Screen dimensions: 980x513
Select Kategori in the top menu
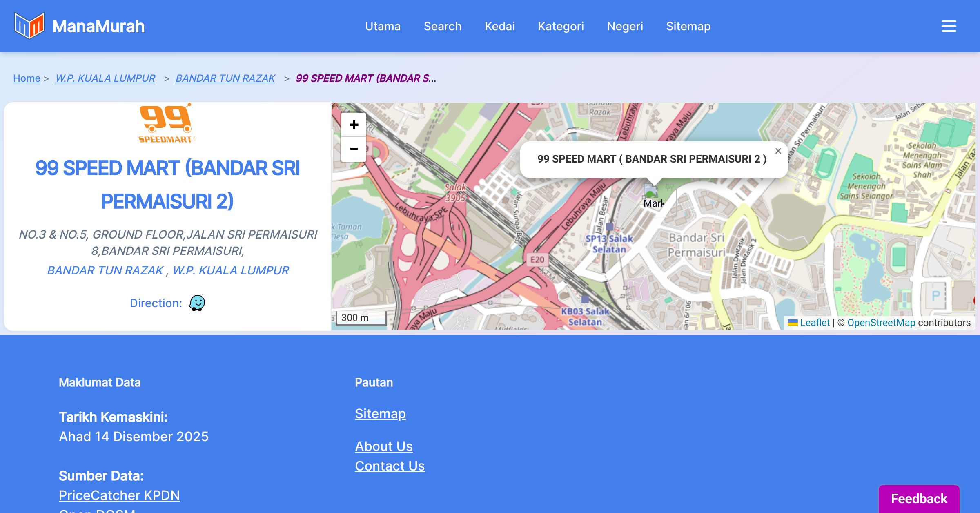[x=561, y=26]
